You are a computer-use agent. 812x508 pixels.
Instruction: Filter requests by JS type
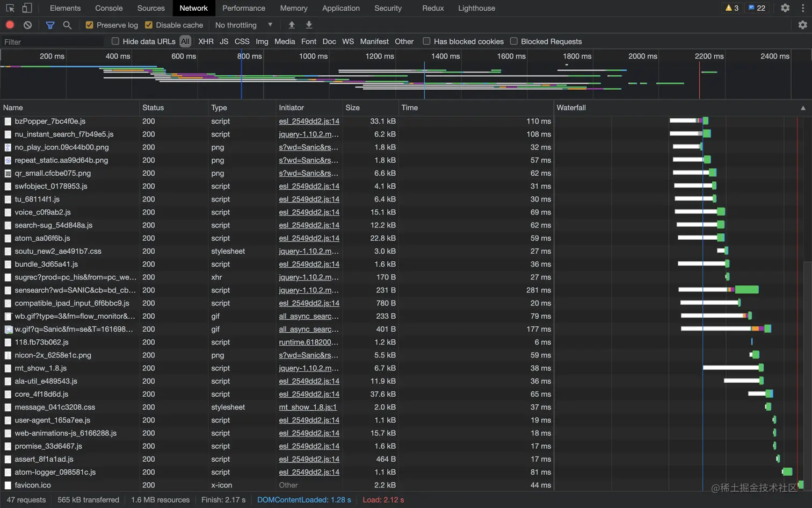(224, 41)
